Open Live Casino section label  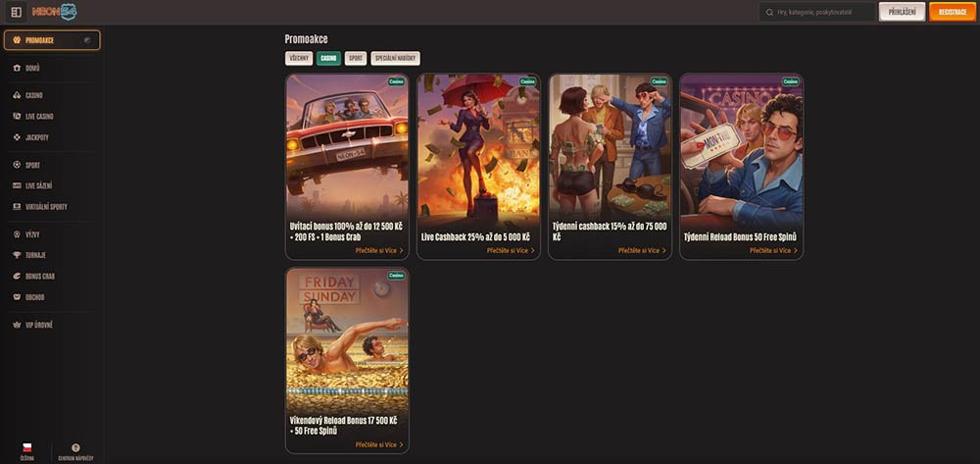(39, 117)
